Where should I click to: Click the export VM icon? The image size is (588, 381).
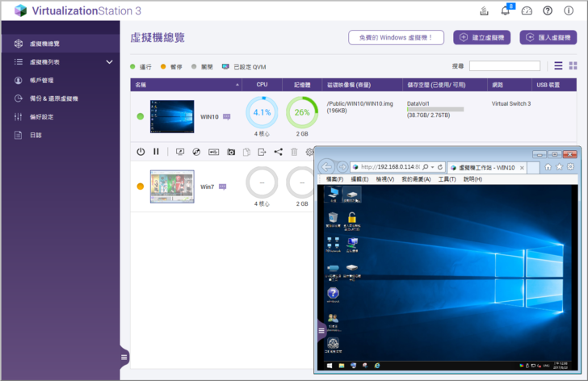[262, 151]
